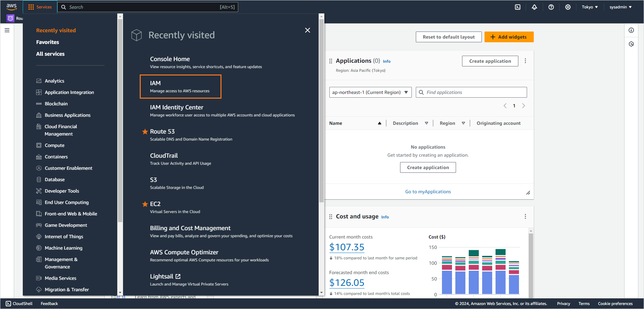Click the Machine Learning category icon
Screen dimensions: 644x309
(x=39, y=248)
